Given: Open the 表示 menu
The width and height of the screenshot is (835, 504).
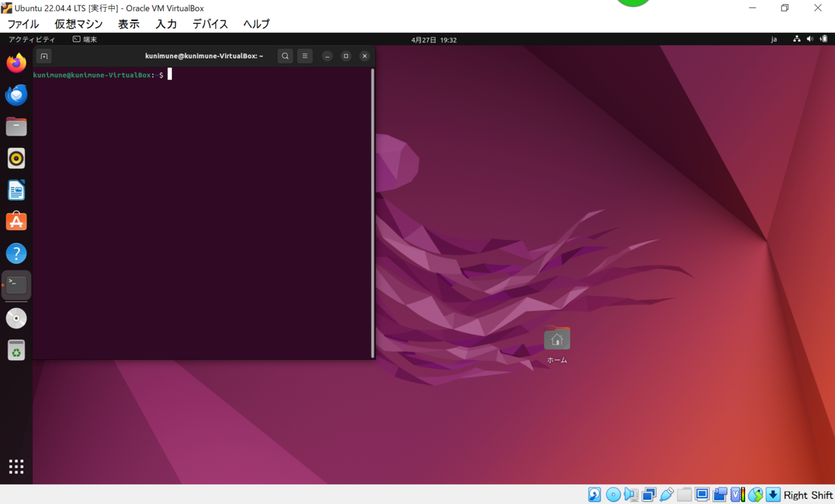Looking at the screenshot, I should point(129,24).
